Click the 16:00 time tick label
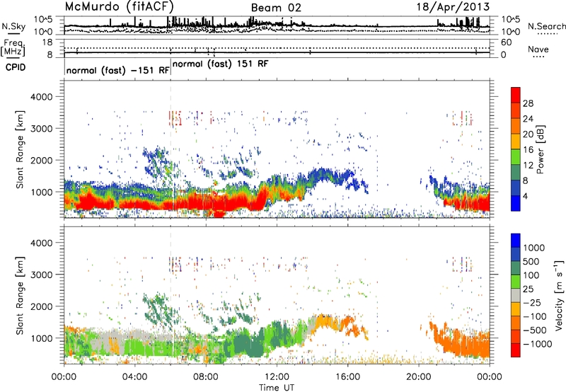 click(347, 377)
